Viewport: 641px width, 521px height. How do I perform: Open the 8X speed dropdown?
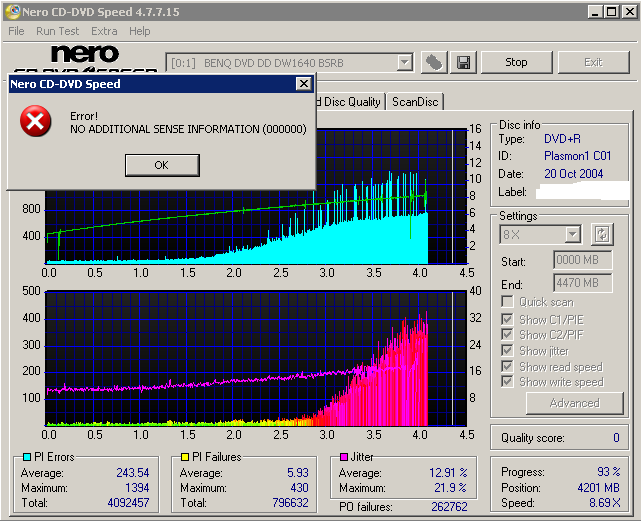(x=573, y=235)
